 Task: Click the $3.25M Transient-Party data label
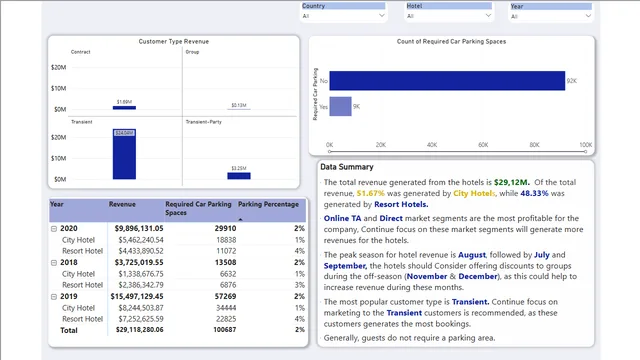click(x=239, y=168)
